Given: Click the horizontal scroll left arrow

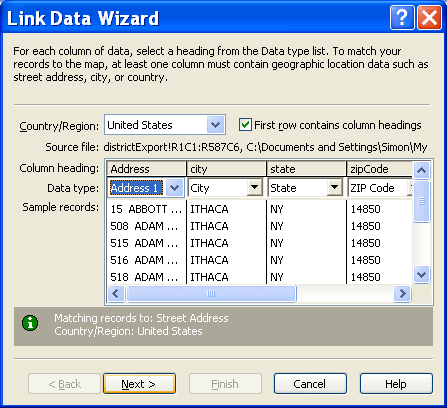Looking at the screenshot, I should (116, 294).
